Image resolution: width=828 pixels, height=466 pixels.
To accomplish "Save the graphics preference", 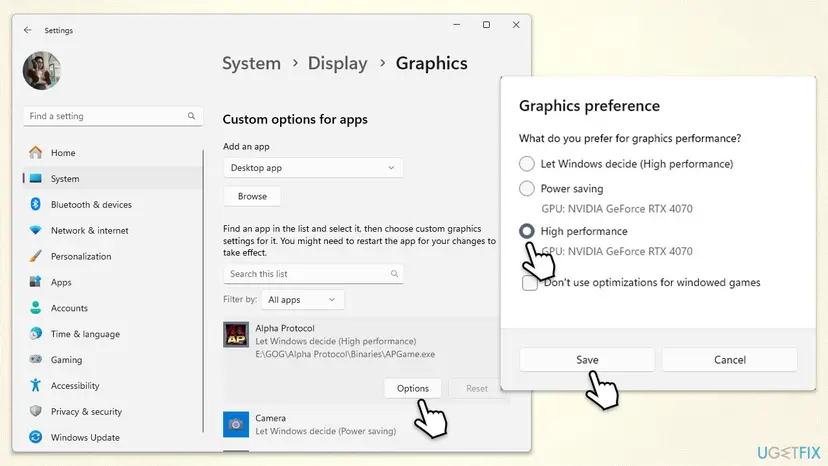I will click(587, 360).
